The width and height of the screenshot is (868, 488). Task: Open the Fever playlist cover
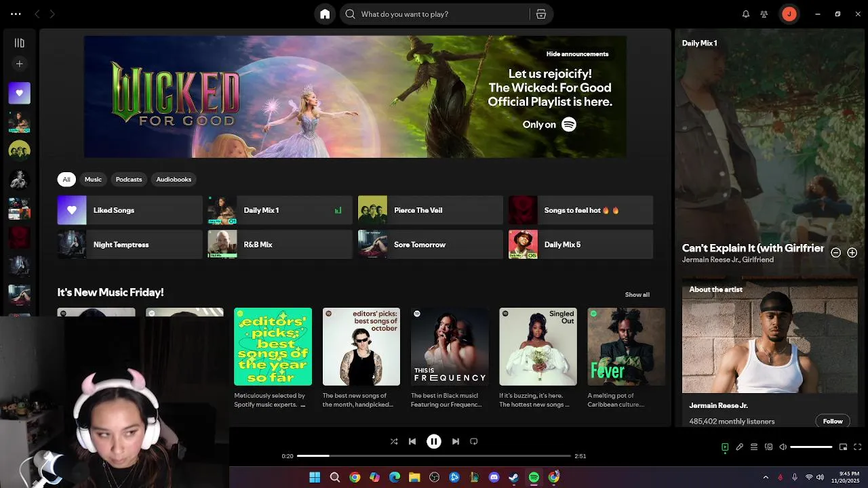[x=627, y=346]
